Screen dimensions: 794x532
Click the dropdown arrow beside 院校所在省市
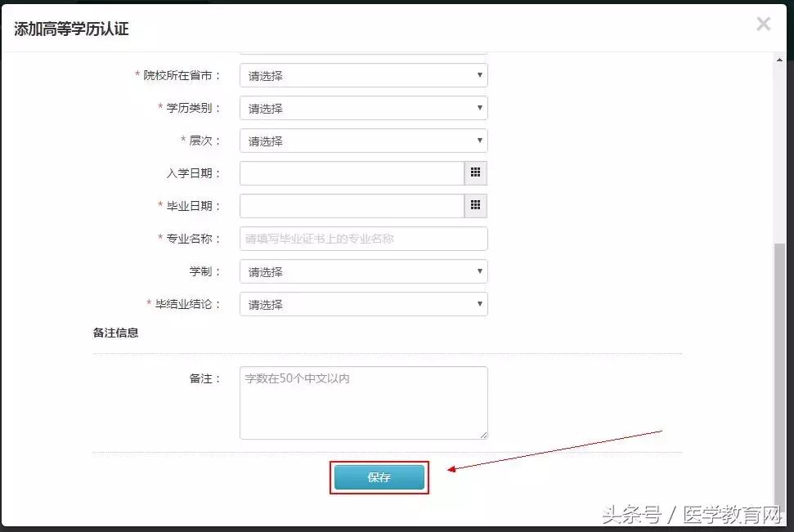(480, 74)
